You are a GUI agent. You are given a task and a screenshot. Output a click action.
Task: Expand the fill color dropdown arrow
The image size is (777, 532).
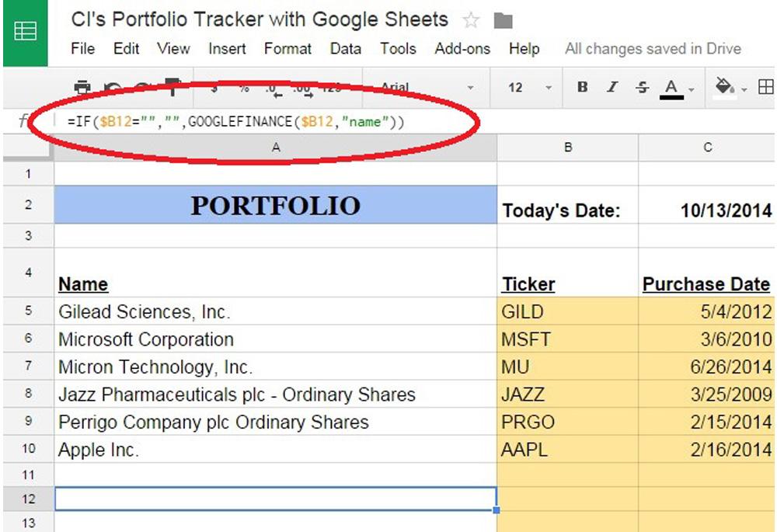pyautogui.click(x=744, y=89)
